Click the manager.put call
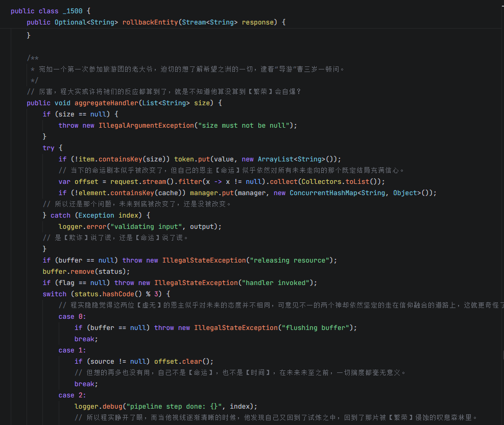This screenshot has width=504, height=425. (x=212, y=193)
